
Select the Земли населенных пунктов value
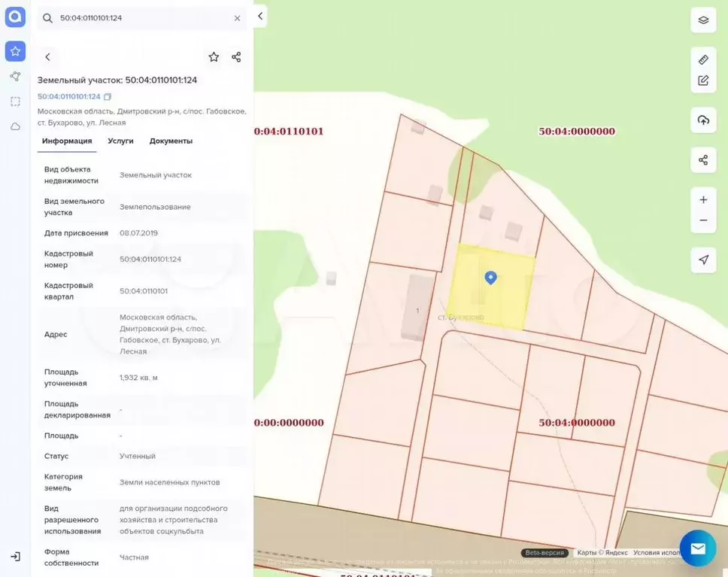[169, 483]
